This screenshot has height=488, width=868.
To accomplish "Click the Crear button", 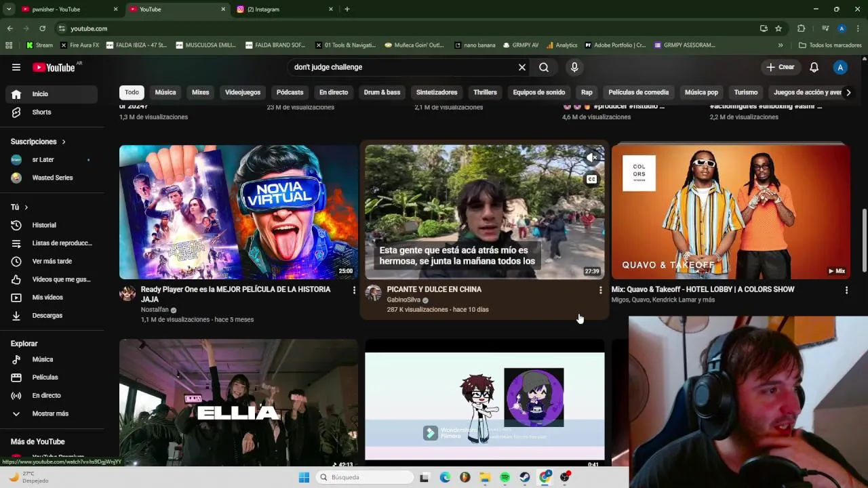I will [780, 67].
